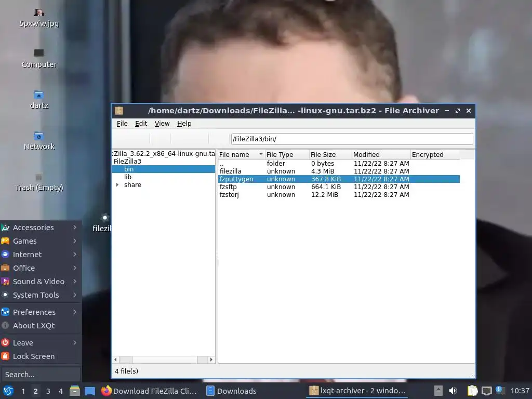Select the 'fzsftp' file row
Viewport: 532px width, 399px height.
click(339, 187)
